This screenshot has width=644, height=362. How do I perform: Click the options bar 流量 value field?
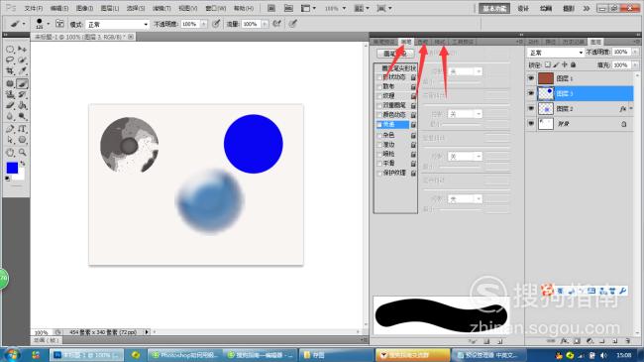[251, 24]
